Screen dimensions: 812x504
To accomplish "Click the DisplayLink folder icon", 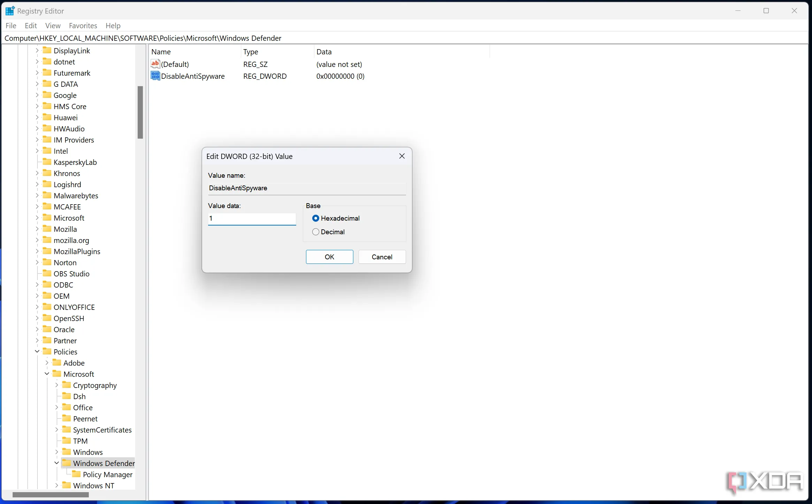I will point(47,50).
